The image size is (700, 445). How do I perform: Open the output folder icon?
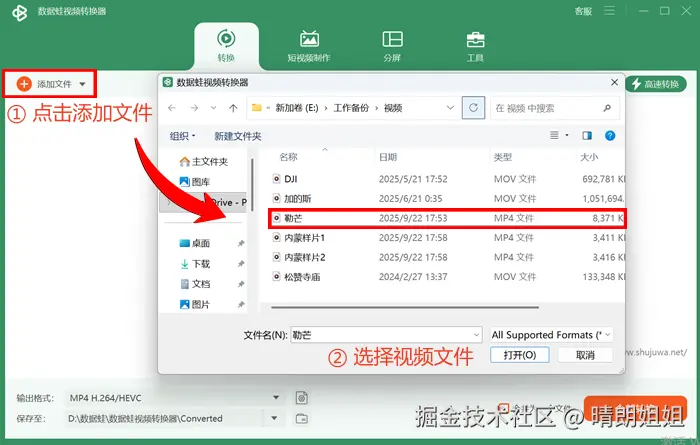click(x=302, y=418)
